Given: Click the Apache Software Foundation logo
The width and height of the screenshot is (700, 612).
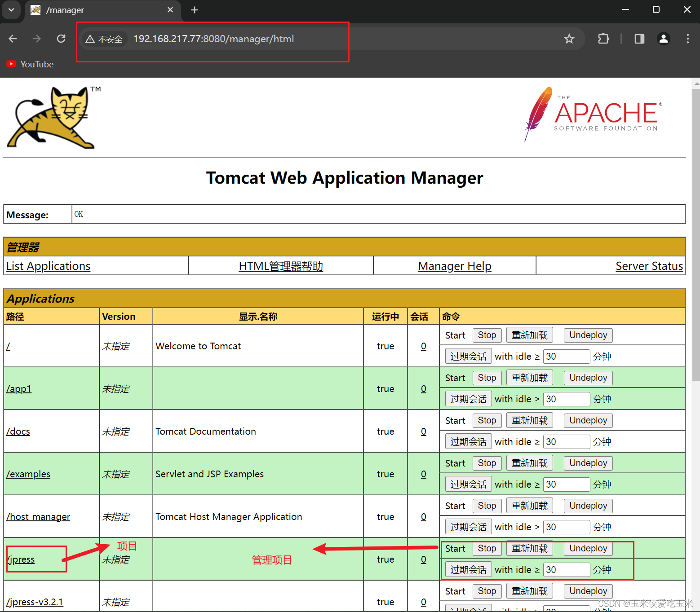Looking at the screenshot, I should coord(593,114).
